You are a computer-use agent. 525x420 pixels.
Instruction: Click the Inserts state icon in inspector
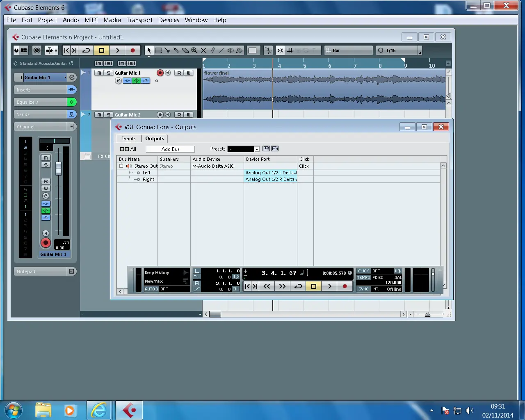click(x=71, y=89)
